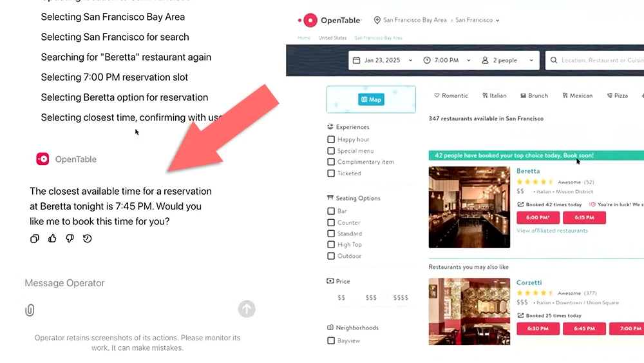Open the Corzetti restaurant name link
Image resolution: width=644 pixels, height=363 pixels.
click(529, 282)
